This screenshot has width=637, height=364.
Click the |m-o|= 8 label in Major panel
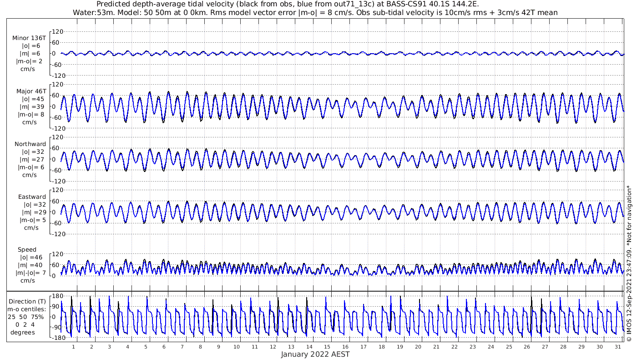[x=30, y=115]
